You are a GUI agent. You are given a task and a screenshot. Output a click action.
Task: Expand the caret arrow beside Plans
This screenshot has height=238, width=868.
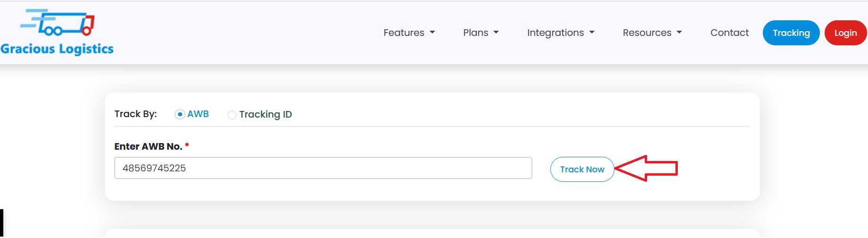coord(496,33)
